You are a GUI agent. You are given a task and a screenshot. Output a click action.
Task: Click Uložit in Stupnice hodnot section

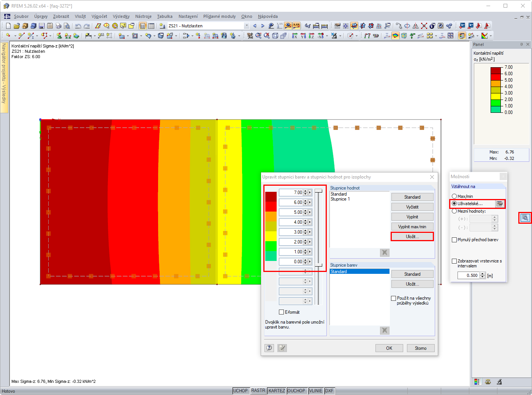click(x=412, y=237)
